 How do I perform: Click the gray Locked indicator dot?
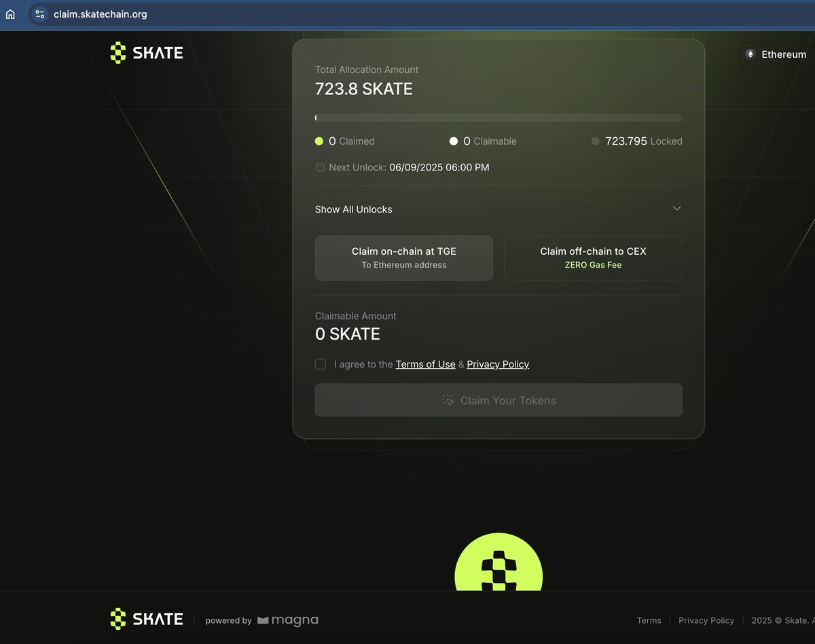596,141
